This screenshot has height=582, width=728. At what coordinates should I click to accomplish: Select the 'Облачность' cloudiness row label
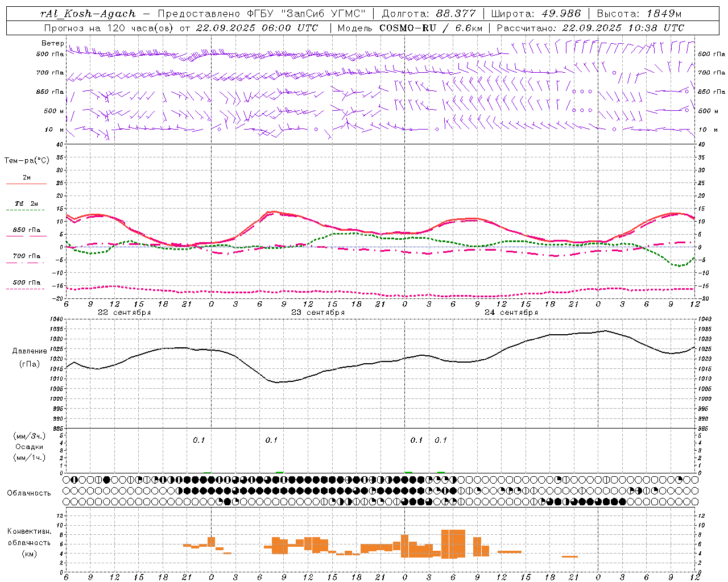28,493
